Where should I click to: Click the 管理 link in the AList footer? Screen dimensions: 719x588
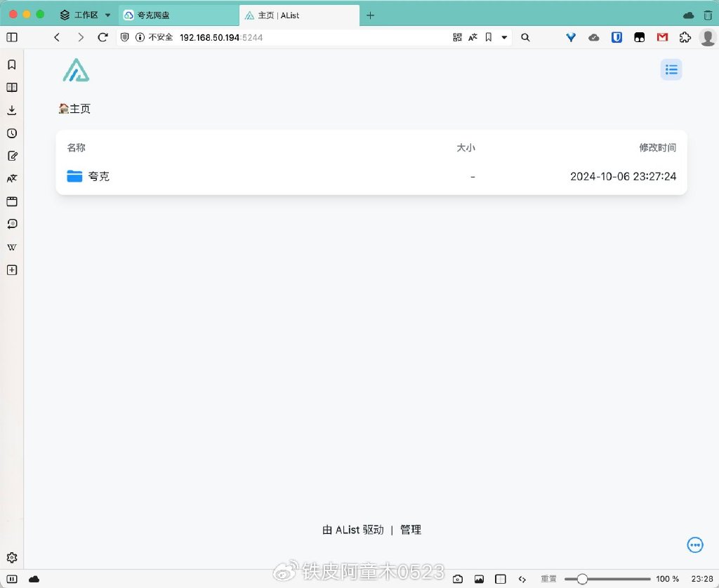(410, 530)
